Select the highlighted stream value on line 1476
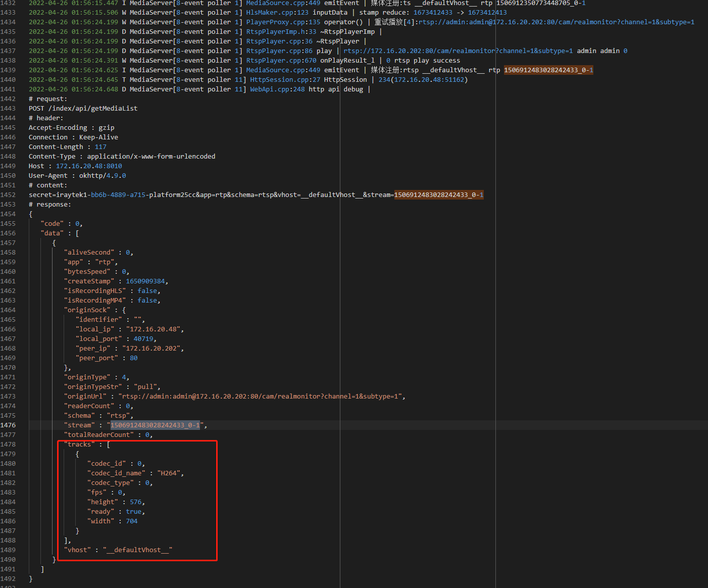 [x=155, y=425]
